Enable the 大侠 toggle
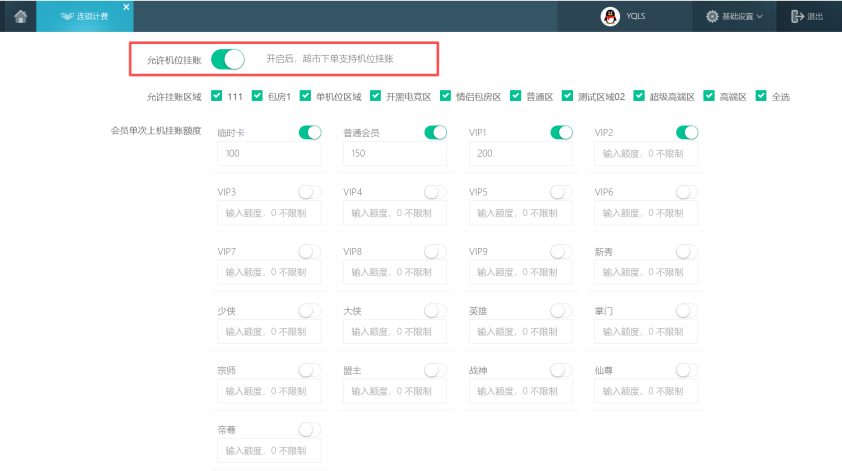The image size is (842, 471). [x=435, y=310]
